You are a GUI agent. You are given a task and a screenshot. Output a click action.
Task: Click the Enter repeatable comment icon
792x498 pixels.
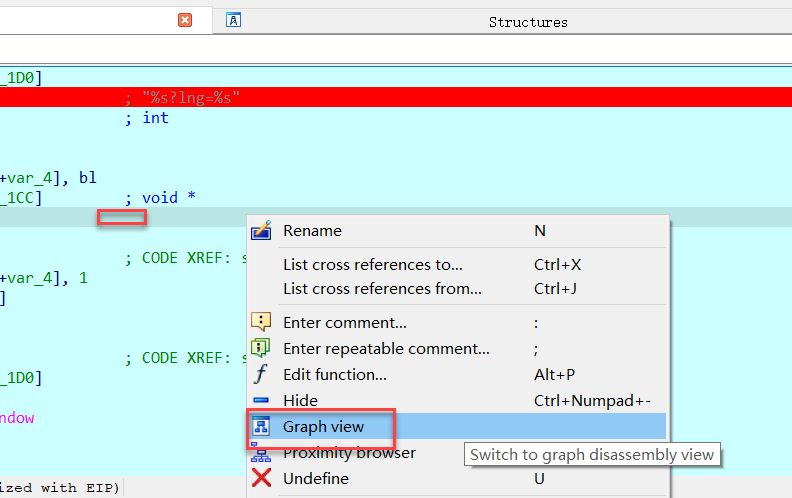coord(261,349)
